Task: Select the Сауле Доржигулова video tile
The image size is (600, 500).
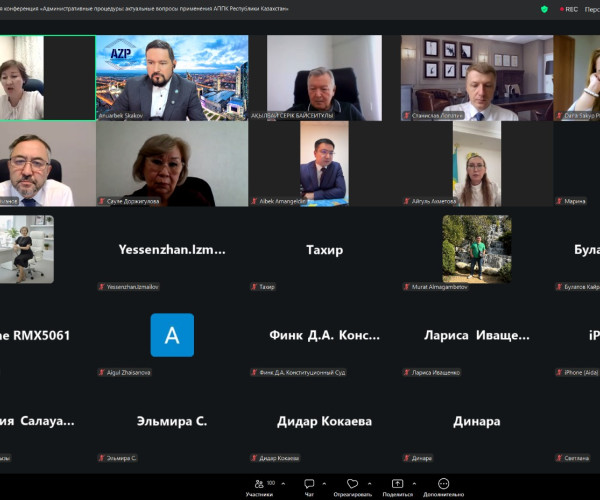Action: coord(172,164)
